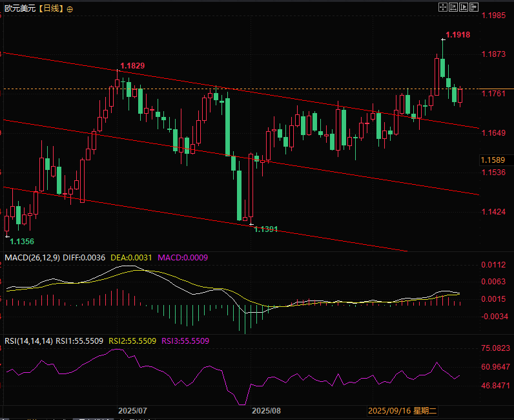This screenshot has width=514, height=420.
Task: Click the 1.1424 price axis value
Action: pos(493,212)
